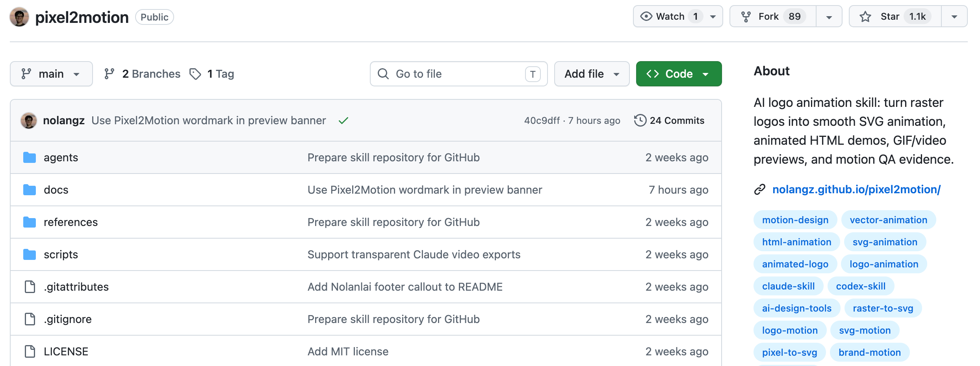Select the svg-animation topic tag

885,242
